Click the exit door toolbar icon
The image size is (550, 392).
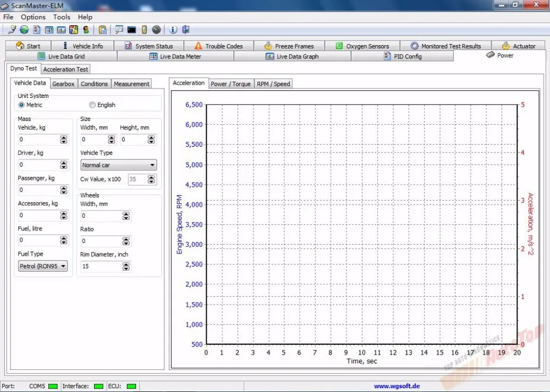pyautogui.click(x=185, y=30)
